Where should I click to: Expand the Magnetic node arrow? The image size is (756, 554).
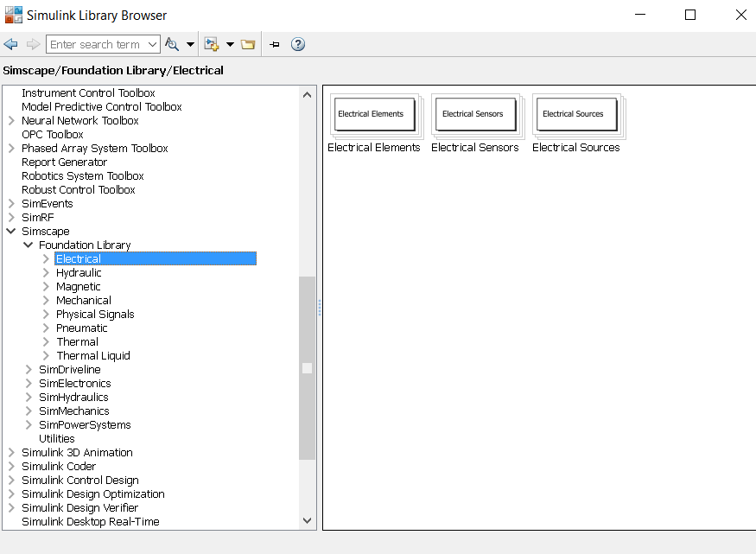(46, 286)
